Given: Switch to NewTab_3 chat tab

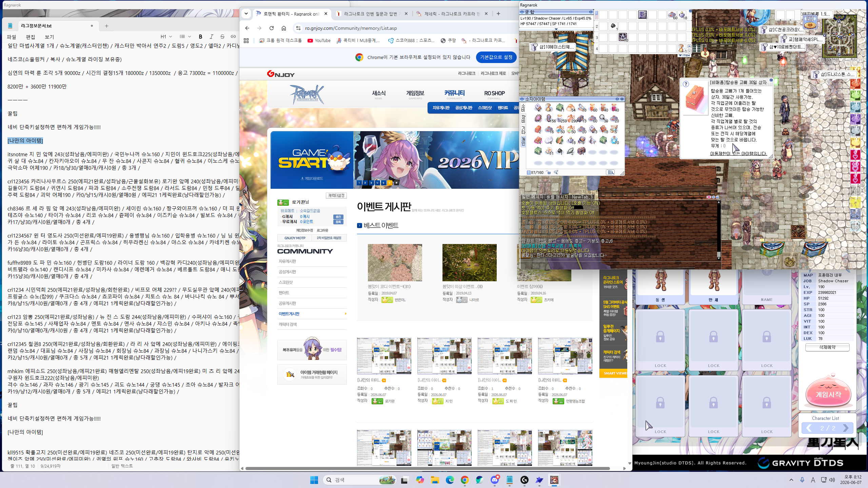Looking at the screenshot, I should pos(582,197).
